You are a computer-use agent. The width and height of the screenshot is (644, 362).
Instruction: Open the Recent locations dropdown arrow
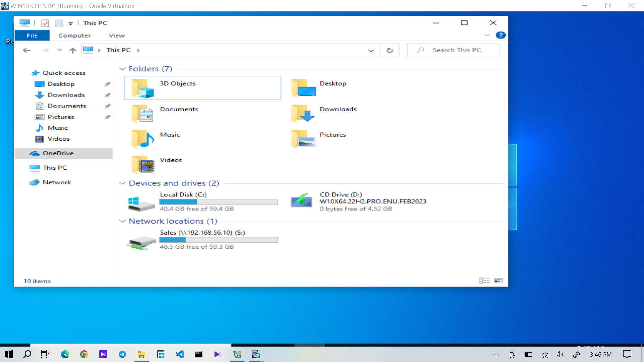tap(60, 50)
